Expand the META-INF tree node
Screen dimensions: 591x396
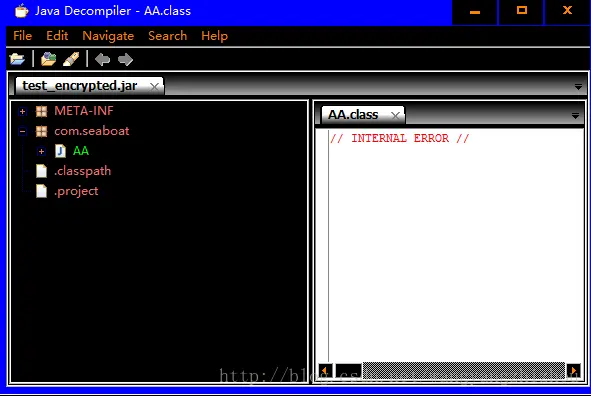click(x=22, y=112)
